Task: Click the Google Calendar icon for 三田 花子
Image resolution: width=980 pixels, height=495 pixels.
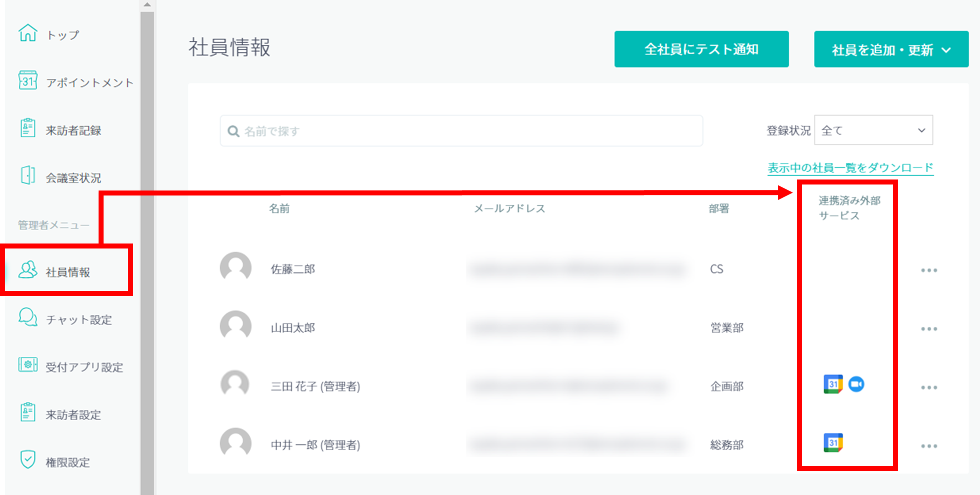Action: tap(833, 384)
